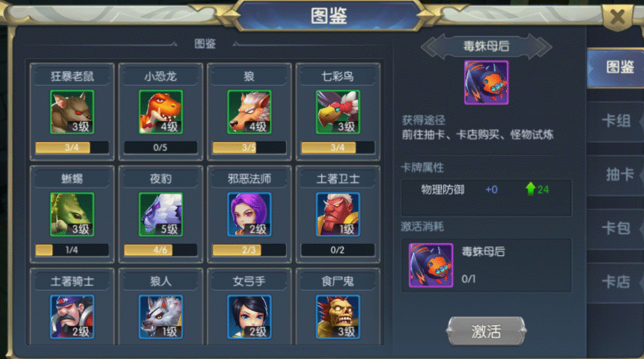Pick the 七彩鸟 bird card icon
This screenshot has height=359, width=644.
click(338, 112)
